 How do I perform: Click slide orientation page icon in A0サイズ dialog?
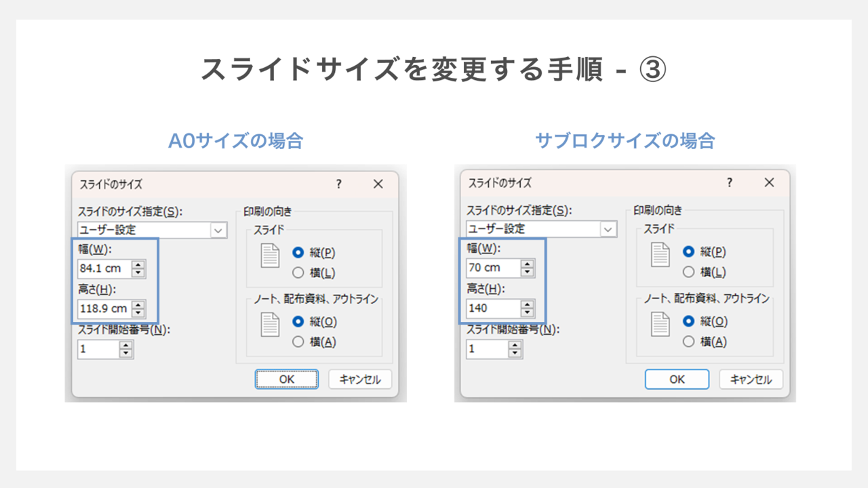pos(271,256)
